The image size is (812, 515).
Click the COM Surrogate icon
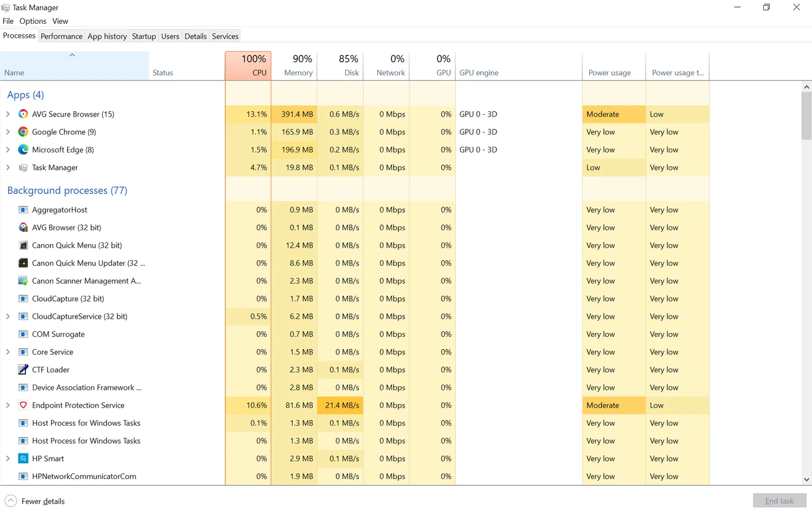[x=23, y=334]
